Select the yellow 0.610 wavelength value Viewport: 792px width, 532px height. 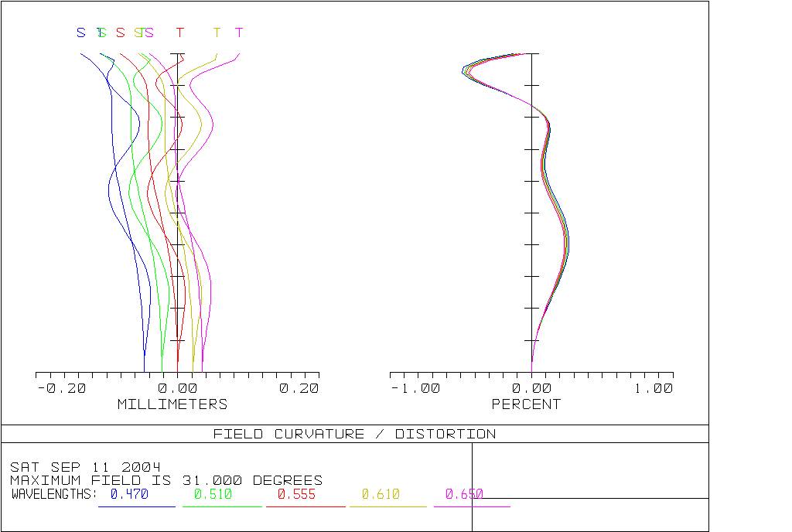tap(381, 493)
